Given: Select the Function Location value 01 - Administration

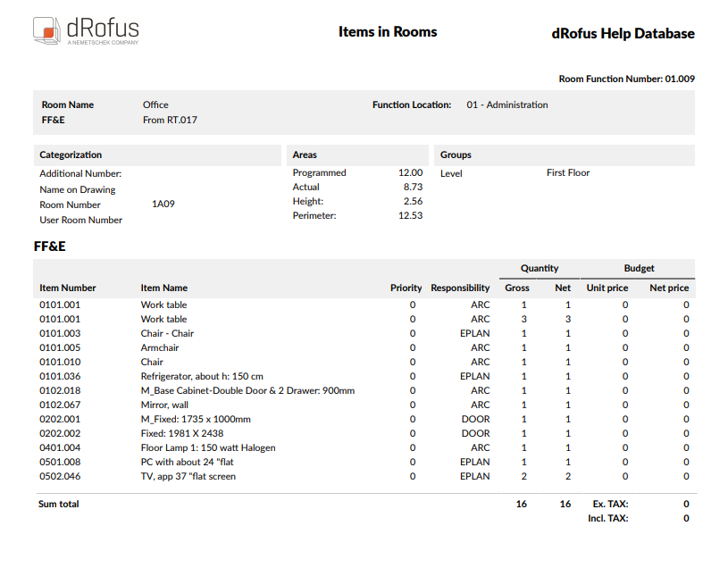Looking at the screenshot, I should [x=506, y=104].
